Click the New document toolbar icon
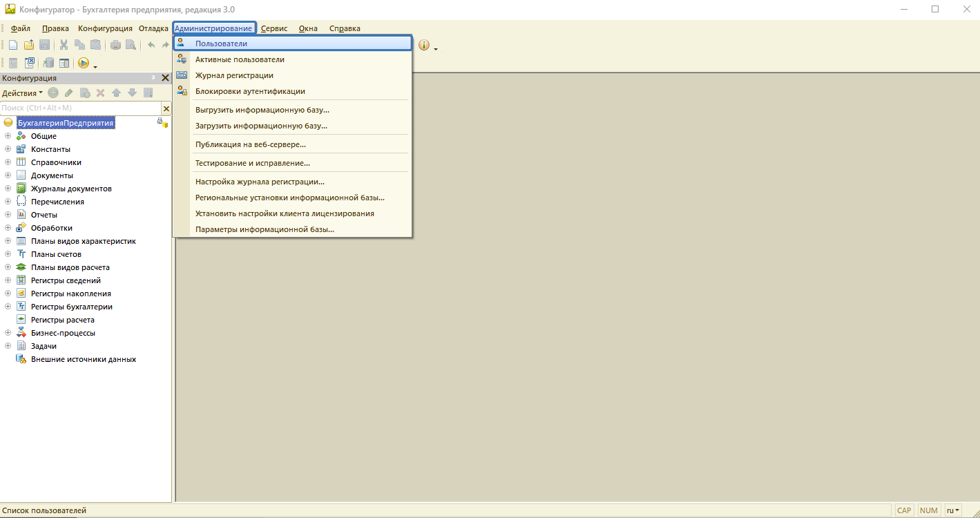This screenshot has height=518, width=980. pyautogui.click(x=12, y=45)
